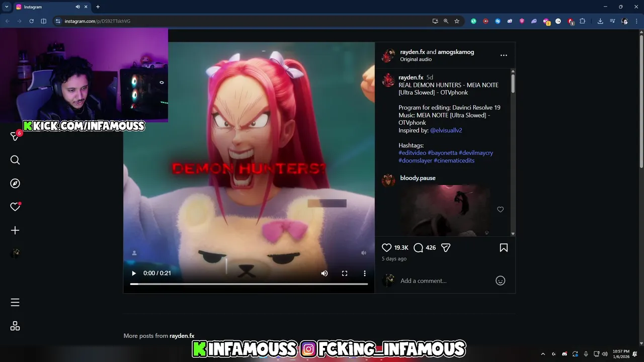Open the clock showing 10:57 PM

point(621,354)
